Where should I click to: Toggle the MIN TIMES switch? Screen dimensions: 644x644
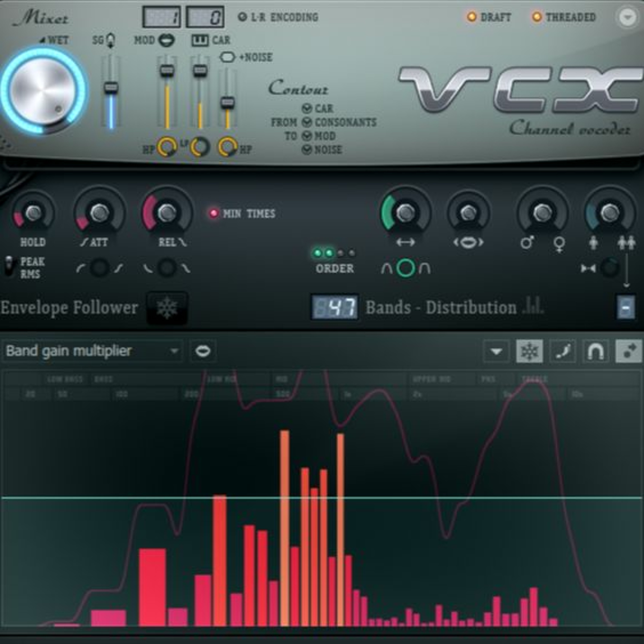point(214,213)
